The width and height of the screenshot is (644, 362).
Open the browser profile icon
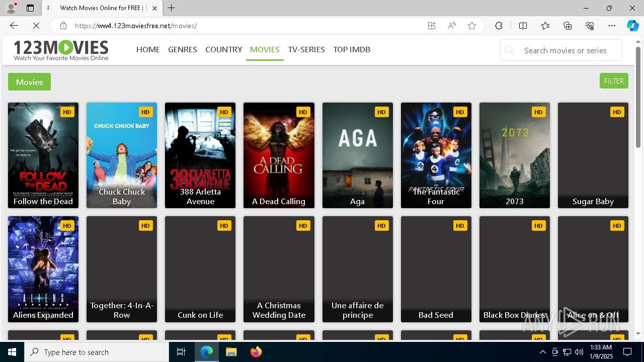tap(11, 8)
